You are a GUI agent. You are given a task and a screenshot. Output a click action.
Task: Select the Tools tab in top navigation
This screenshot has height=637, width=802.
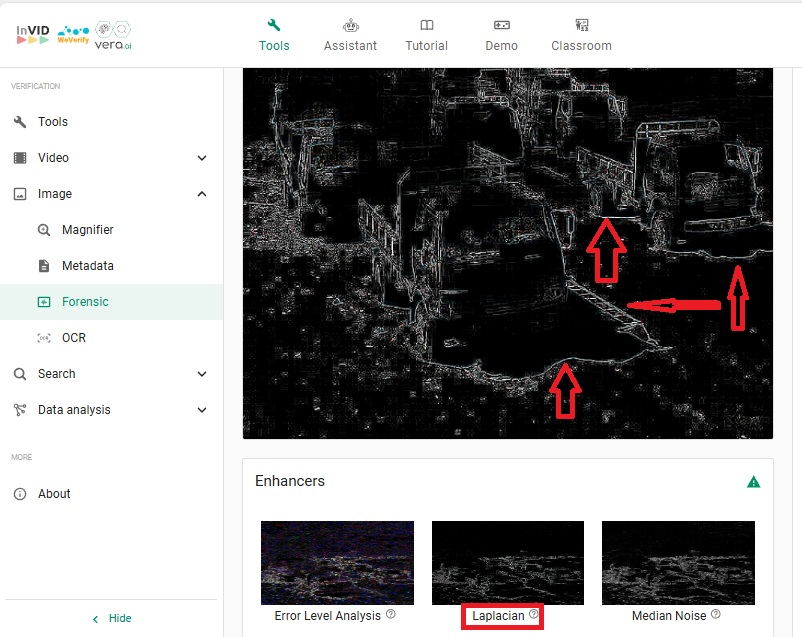point(274,35)
